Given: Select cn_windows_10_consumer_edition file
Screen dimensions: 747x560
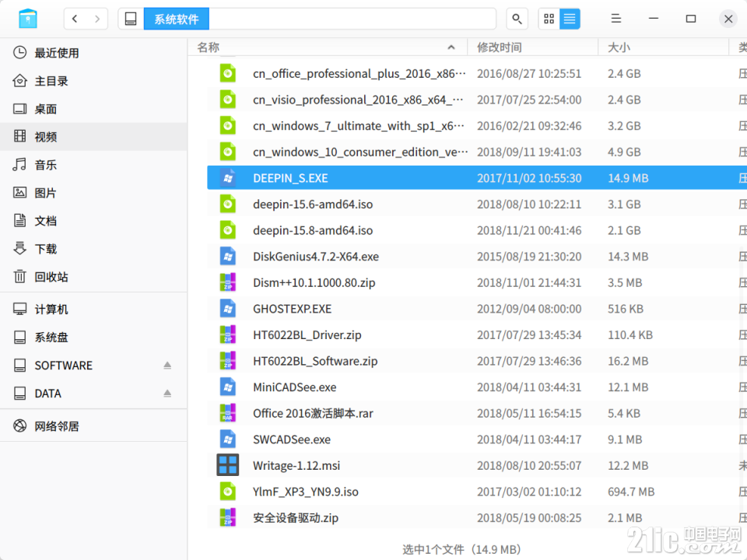Looking at the screenshot, I should tap(477, 152).
